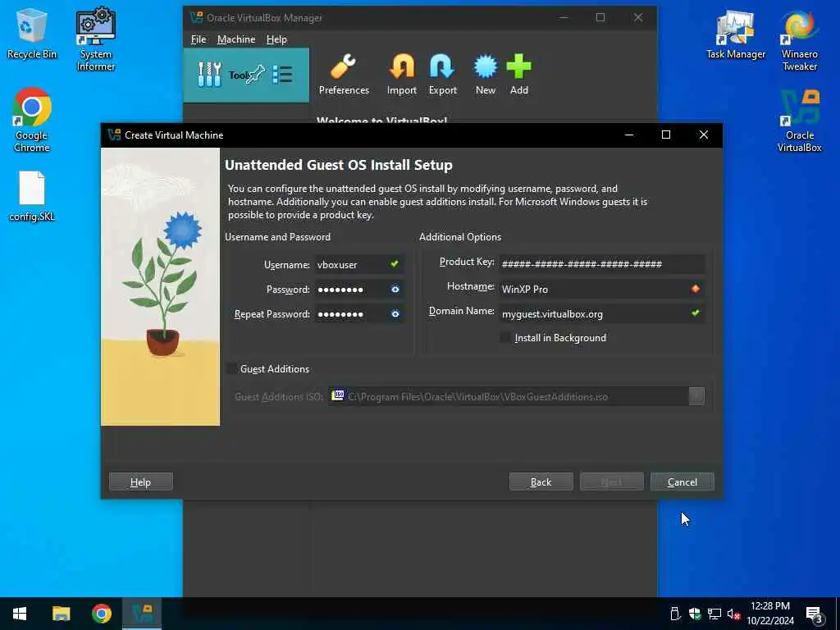Click the disabled Next button
Viewport: 840px width, 630px height.
click(611, 482)
